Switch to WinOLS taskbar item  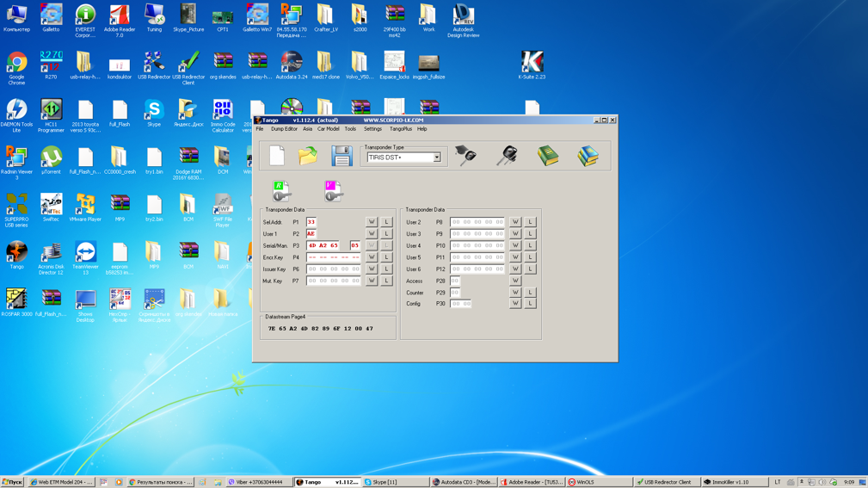tap(598, 482)
